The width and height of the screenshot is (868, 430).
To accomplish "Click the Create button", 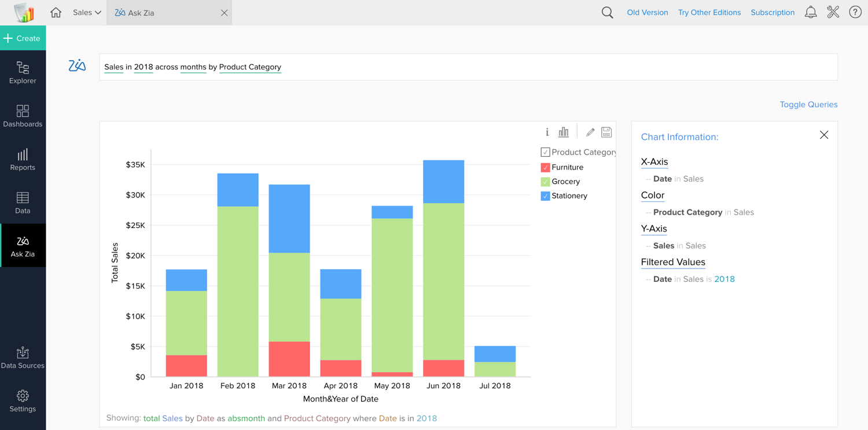I will (x=23, y=38).
